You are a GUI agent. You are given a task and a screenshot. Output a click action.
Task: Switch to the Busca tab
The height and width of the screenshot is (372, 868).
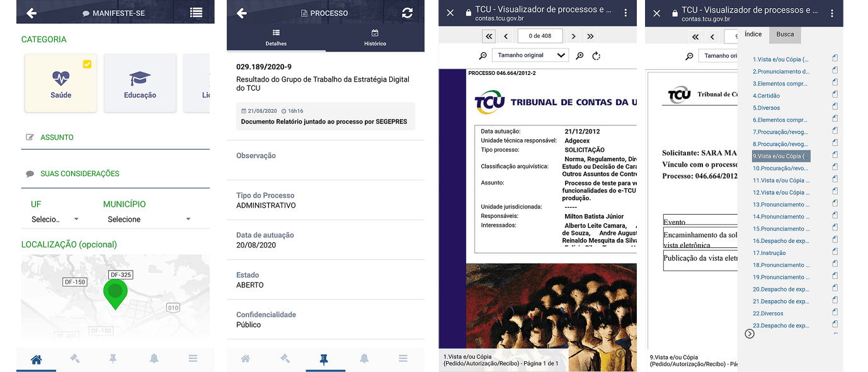click(785, 35)
